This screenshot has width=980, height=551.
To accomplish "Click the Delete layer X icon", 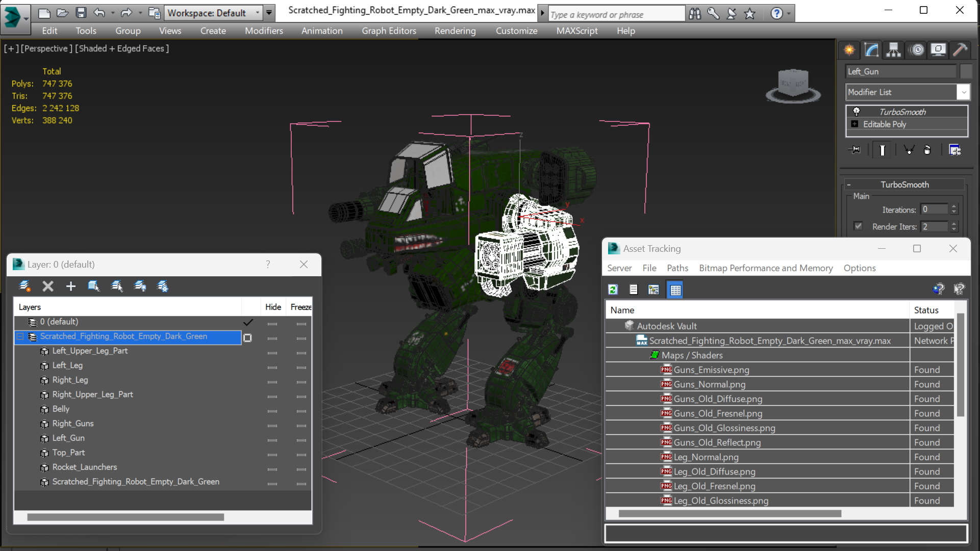I will pyautogui.click(x=48, y=286).
